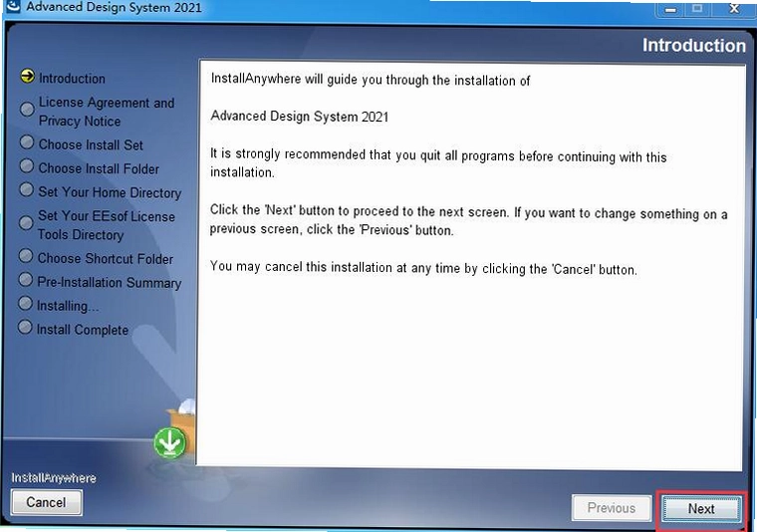Click the Next button

tap(701, 509)
